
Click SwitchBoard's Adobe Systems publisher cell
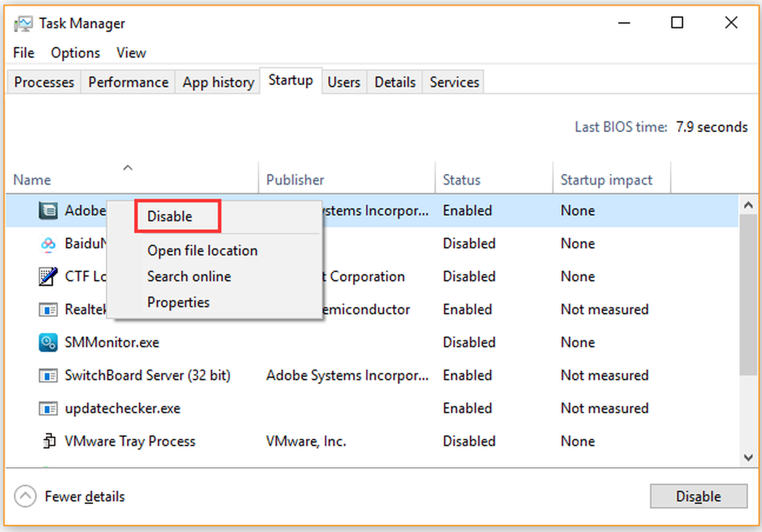[347, 376]
